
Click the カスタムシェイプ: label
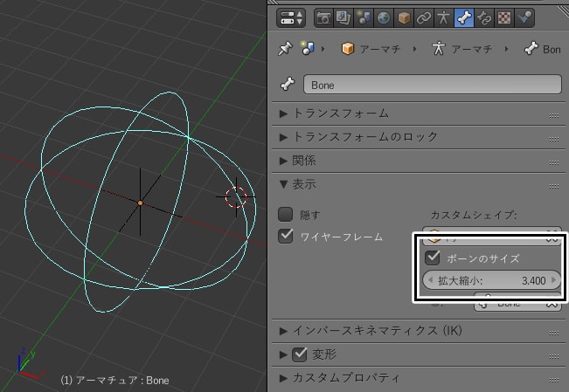474,215
